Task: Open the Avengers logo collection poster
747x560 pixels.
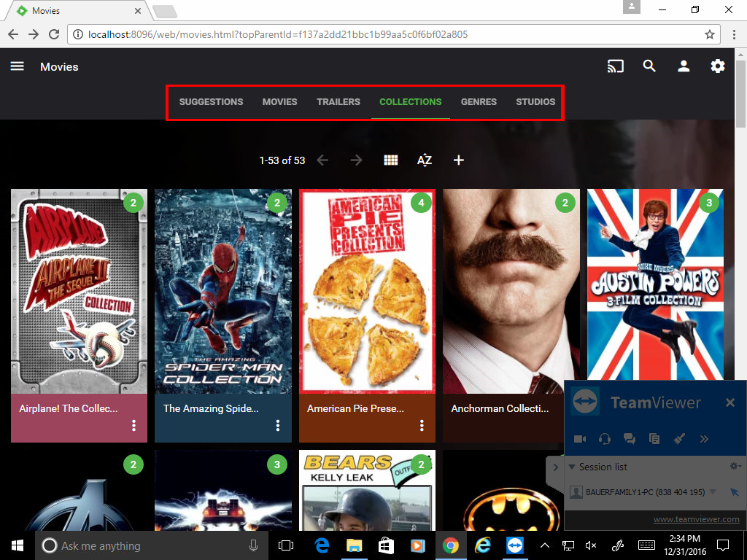Action: 79,491
